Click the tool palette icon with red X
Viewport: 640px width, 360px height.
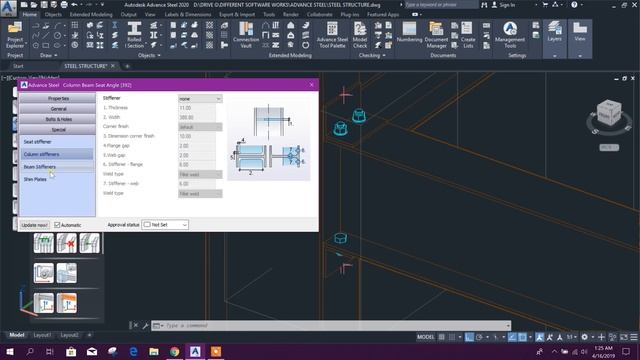tap(67, 243)
